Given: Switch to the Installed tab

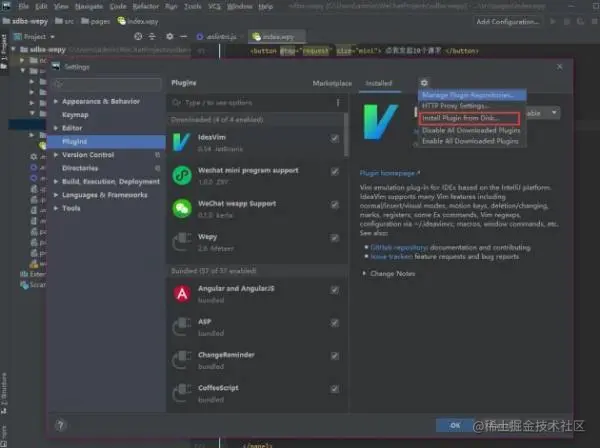Looking at the screenshot, I should pyautogui.click(x=379, y=83).
